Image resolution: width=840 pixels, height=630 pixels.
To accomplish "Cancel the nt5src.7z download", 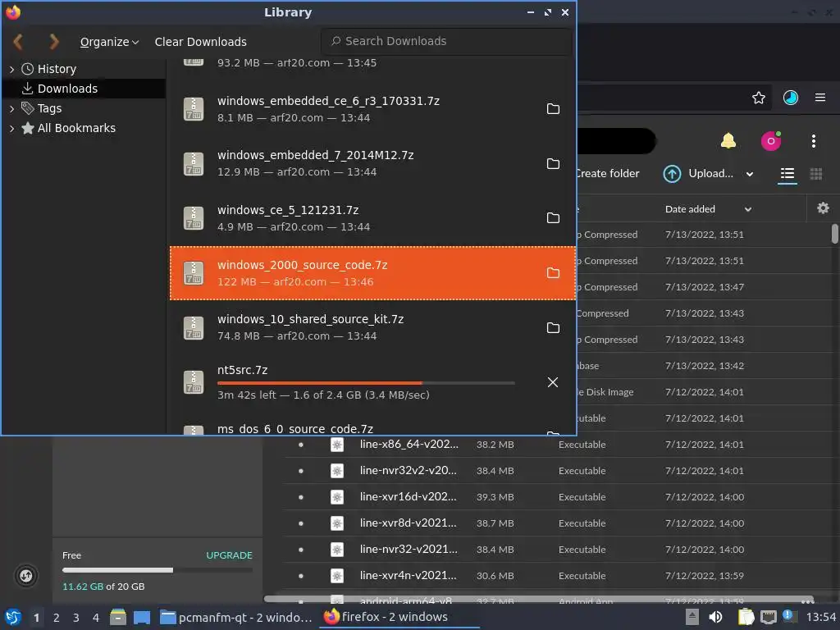I will pos(553,382).
